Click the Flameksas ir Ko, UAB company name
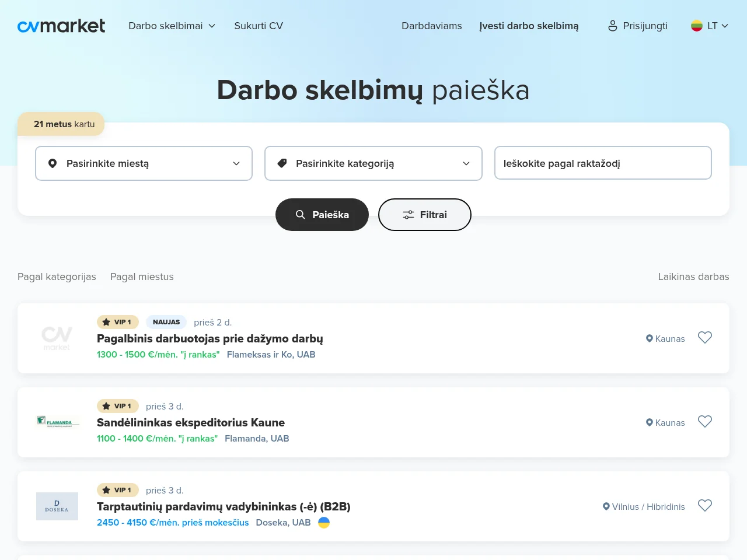747x560 pixels. point(271,355)
